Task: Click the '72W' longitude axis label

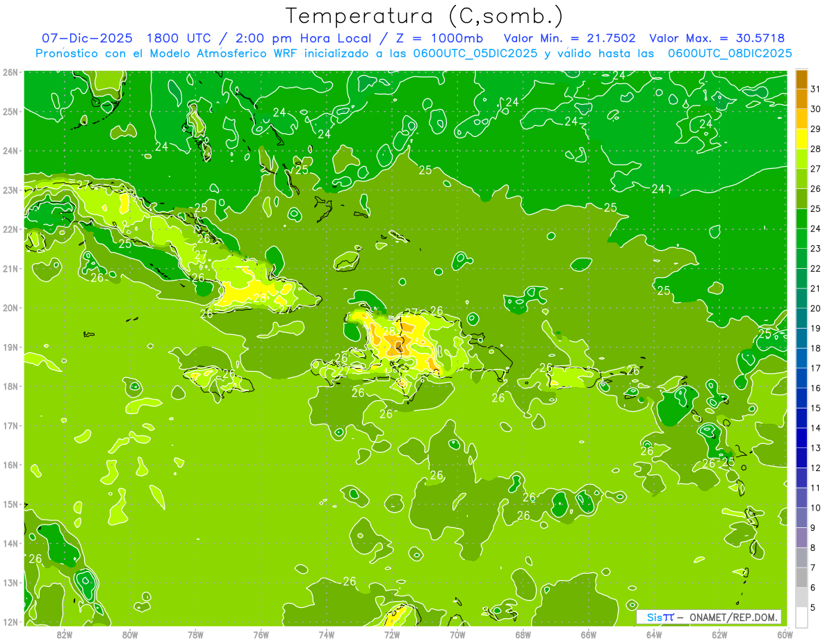Action: click(392, 635)
